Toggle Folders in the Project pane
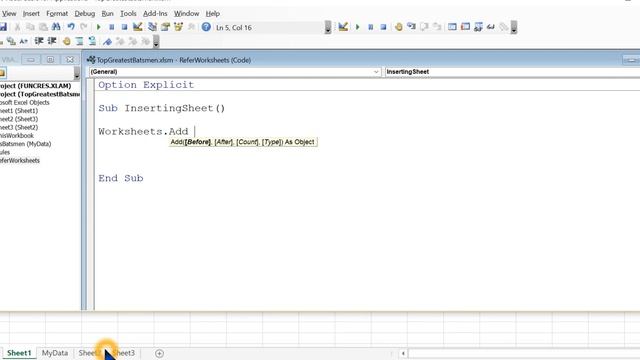Screen dimensions: 640x360 2,73
